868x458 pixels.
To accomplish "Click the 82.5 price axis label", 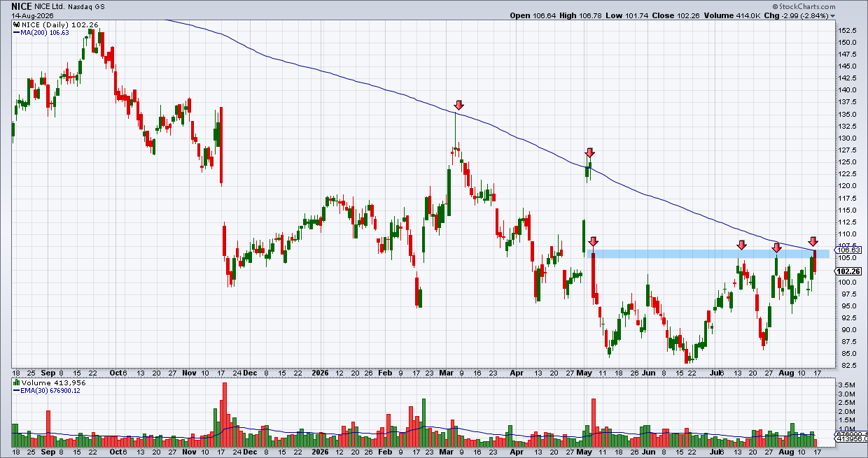I will tap(846, 366).
